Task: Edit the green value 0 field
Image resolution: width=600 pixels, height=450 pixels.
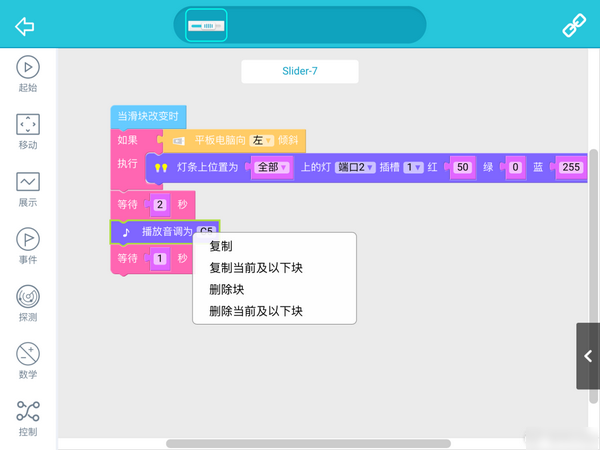Action: [515, 167]
